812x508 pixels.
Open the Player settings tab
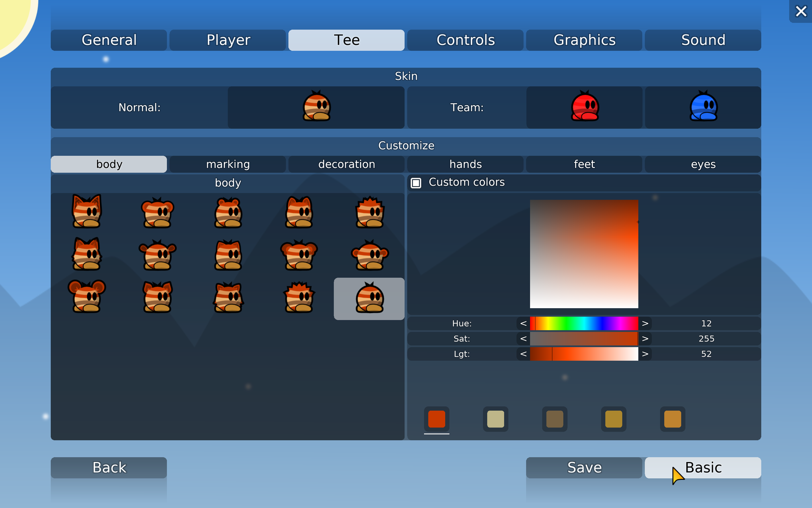click(x=228, y=40)
